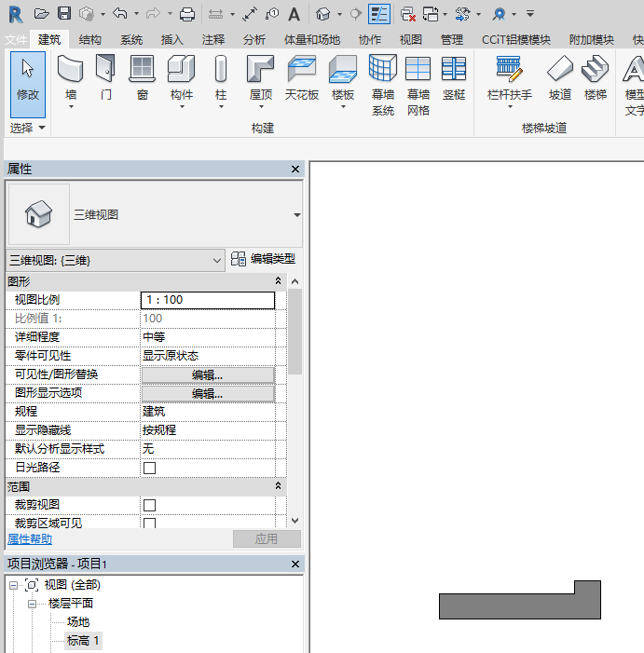Click 编辑 button for 可见性/图形替换
Image resolution: width=644 pixels, height=653 pixels.
coord(208,374)
